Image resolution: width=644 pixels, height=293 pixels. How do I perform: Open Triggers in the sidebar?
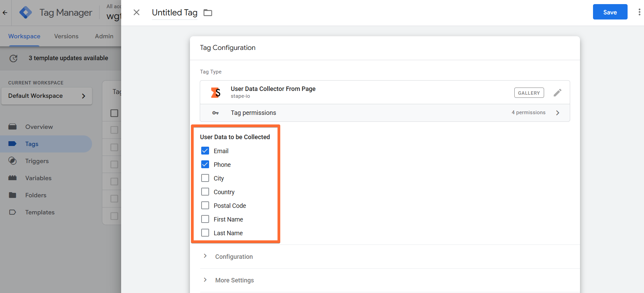point(37,161)
